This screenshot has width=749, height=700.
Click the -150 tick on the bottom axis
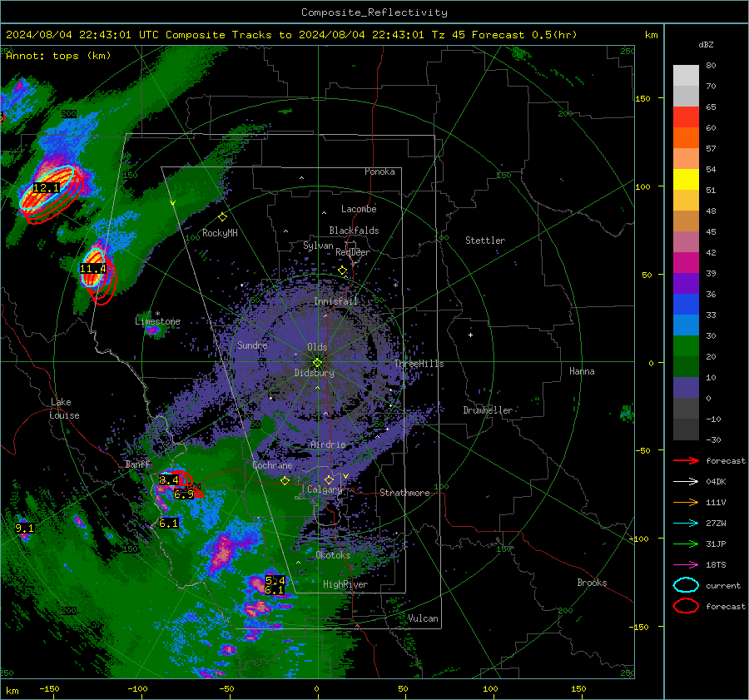(x=49, y=688)
